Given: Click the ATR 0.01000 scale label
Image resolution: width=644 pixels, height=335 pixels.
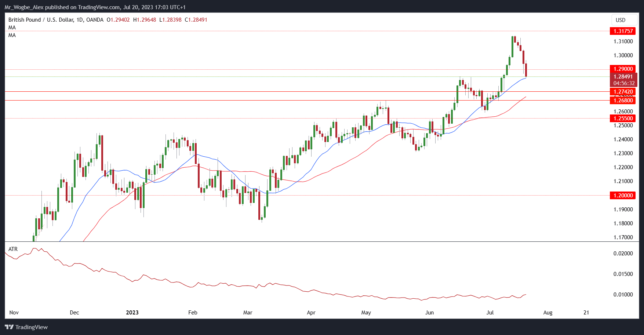Looking at the screenshot, I should point(623,295).
